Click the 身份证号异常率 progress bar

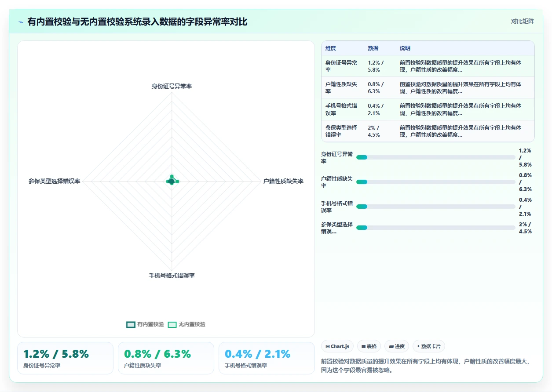[x=435, y=157]
